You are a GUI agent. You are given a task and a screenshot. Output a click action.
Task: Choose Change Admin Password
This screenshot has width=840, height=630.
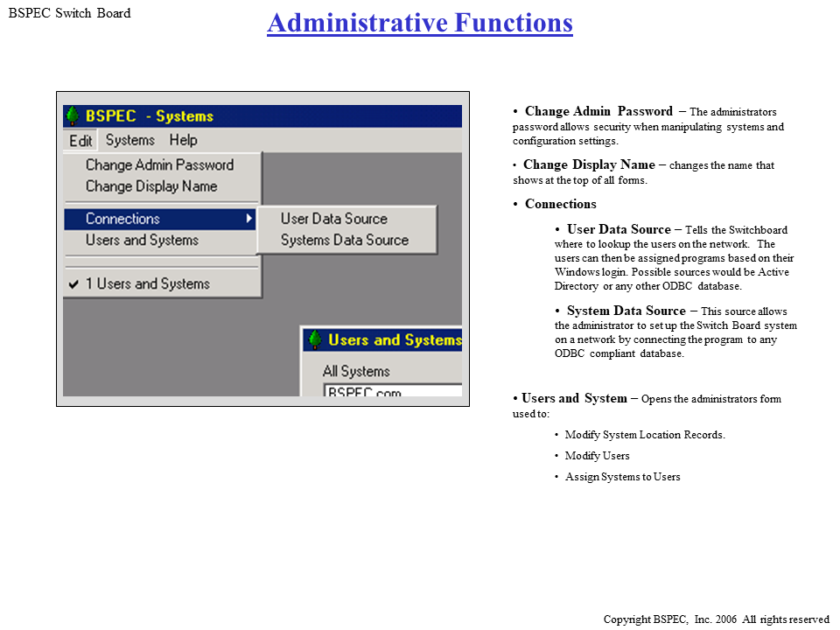[159, 164]
